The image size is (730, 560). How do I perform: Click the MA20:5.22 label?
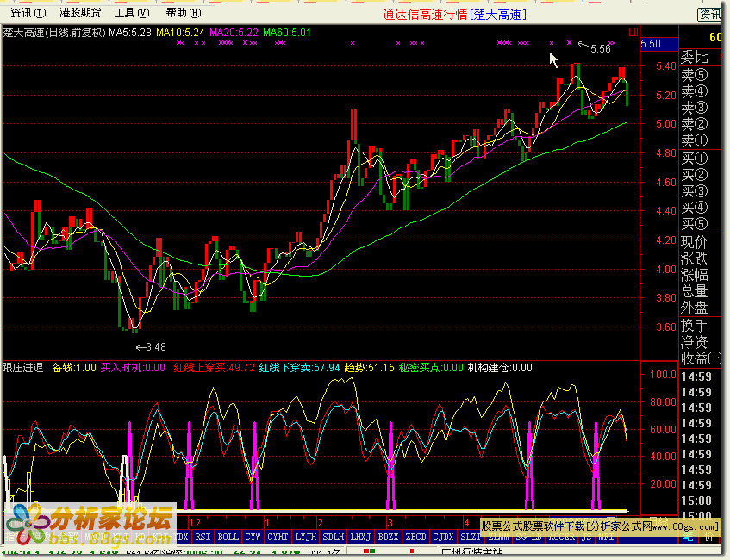click(234, 33)
